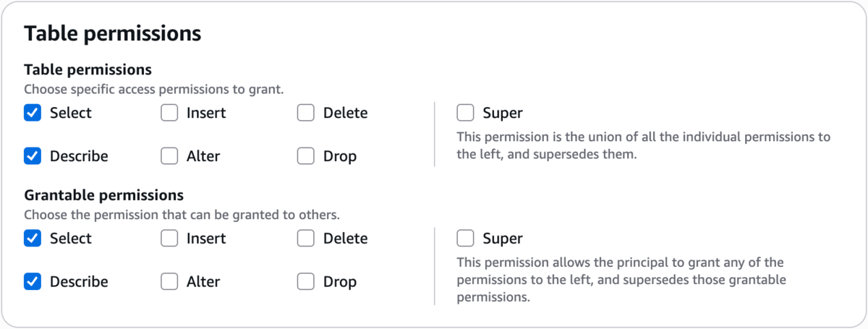
Task: Uncheck Select under Table permissions
Action: (33, 113)
